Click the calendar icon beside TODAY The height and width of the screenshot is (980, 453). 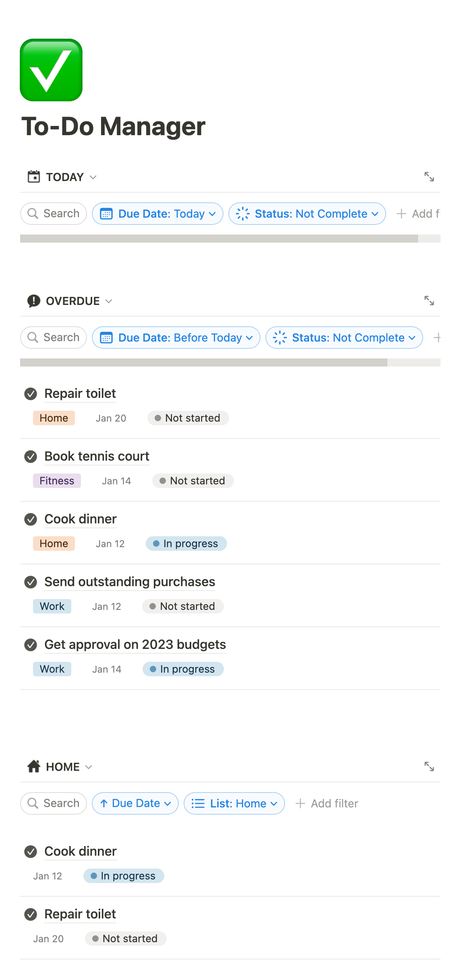(x=34, y=177)
